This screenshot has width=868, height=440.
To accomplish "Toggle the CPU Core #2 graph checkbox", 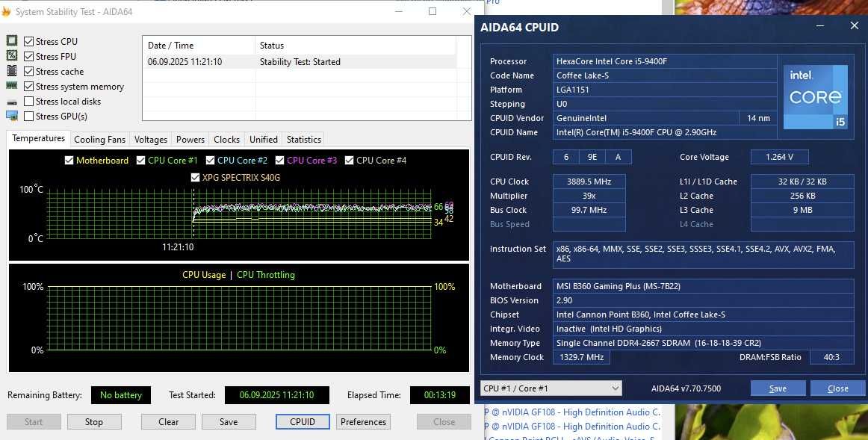I will pyautogui.click(x=211, y=160).
